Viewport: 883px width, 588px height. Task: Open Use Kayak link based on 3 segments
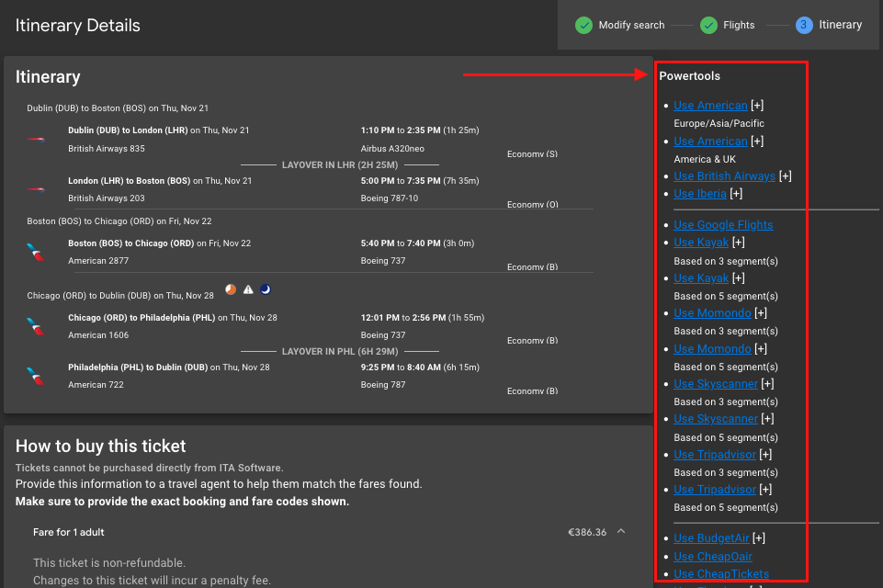(x=701, y=243)
